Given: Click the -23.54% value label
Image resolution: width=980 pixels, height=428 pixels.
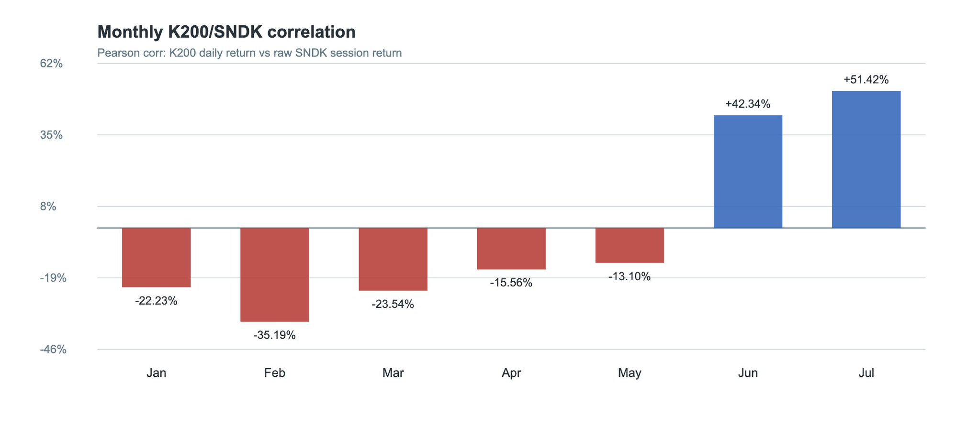Looking at the screenshot, I should pos(393,304).
